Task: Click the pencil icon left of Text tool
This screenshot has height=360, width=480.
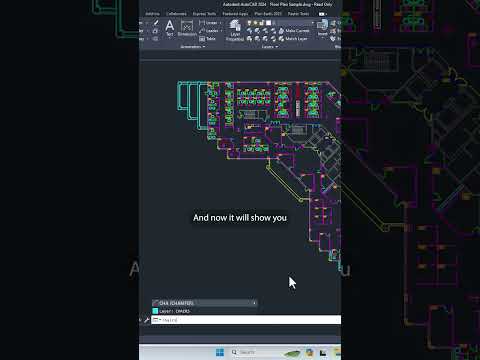Action: [x=156, y=23]
